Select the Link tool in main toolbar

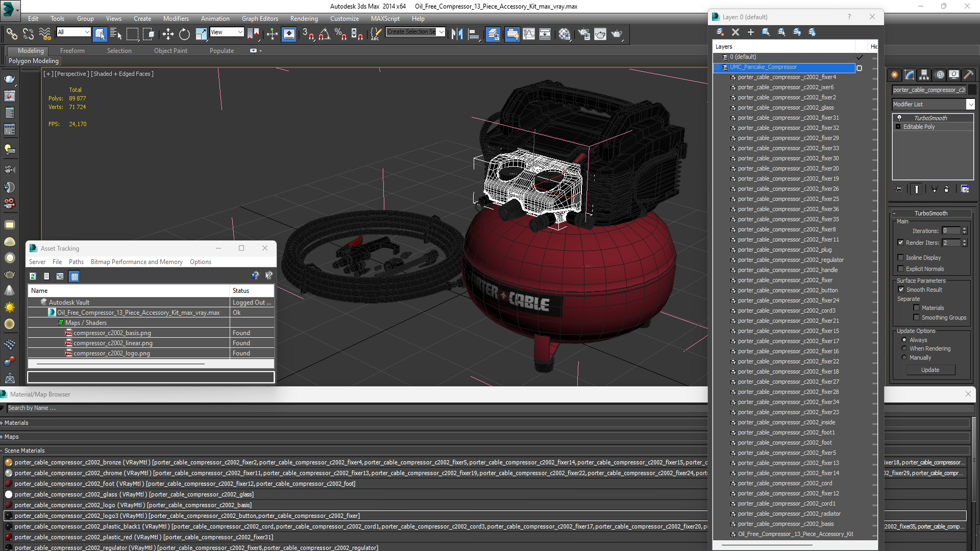[x=11, y=34]
